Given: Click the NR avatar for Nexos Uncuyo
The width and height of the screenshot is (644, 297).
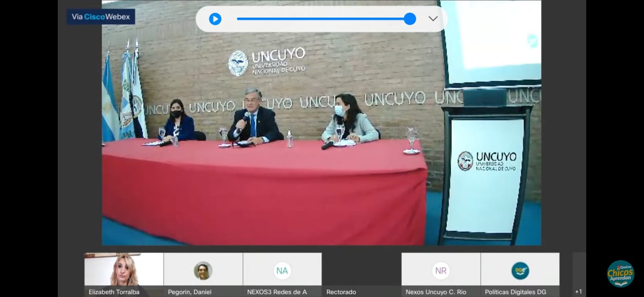Looking at the screenshot, I should tap(441, 271).
